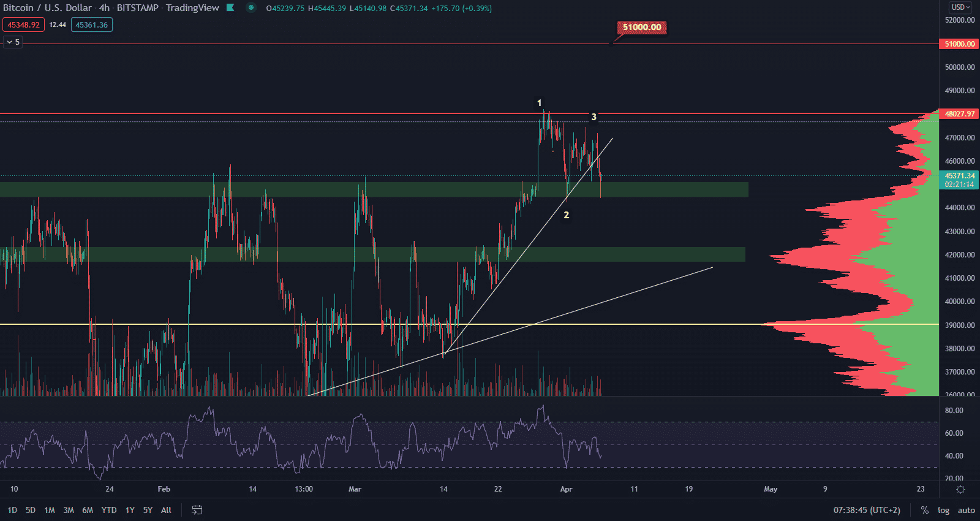Click the red 48027.97 price axis label

[959, 114]
